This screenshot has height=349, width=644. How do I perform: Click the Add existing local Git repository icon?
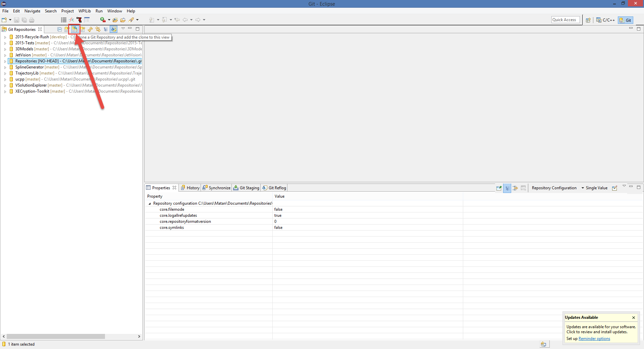tap(67, 29)
